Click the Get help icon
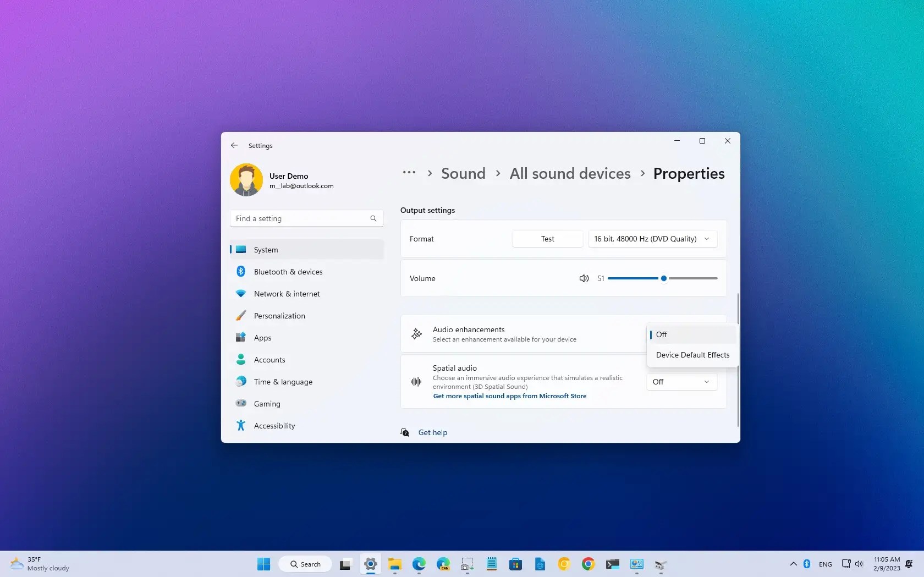The image size is (924, 577). (405, 432)
